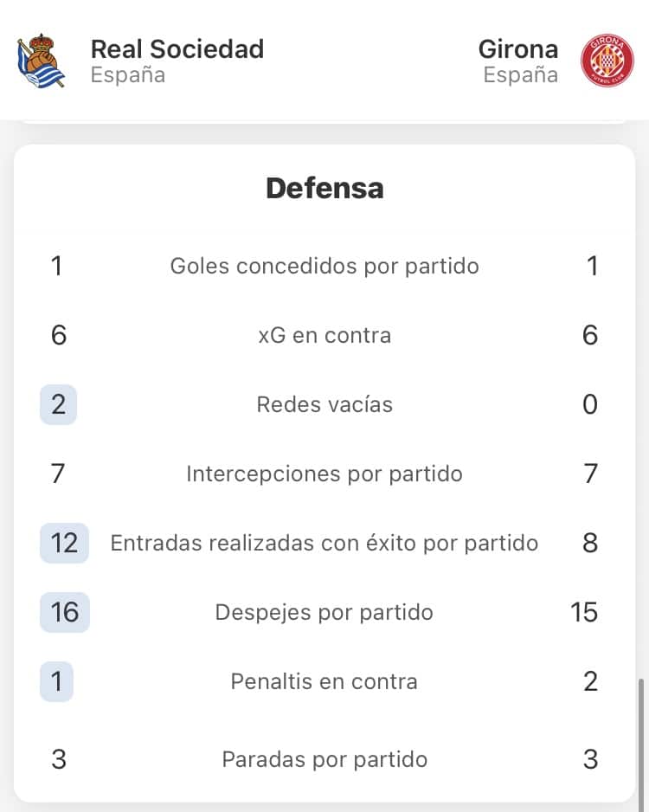649x812 pixels.
Task: Click the Intercepciones por partido label
Action: coord(324,474)
